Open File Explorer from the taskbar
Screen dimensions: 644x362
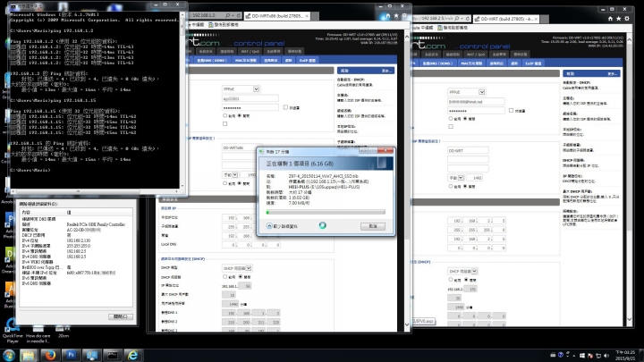[28, 355]
